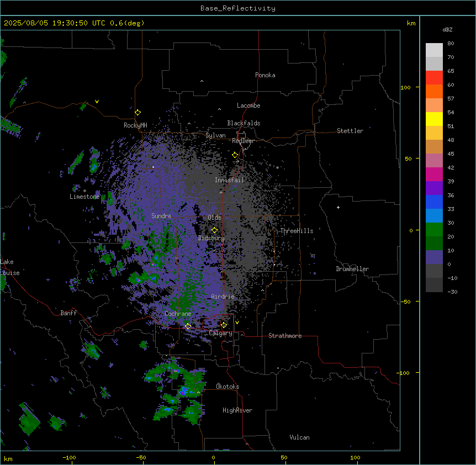This screenshot has width=476, height=465.
Task: Click the Sundre label
Action: pyautogui.click(x=161, y=216)
